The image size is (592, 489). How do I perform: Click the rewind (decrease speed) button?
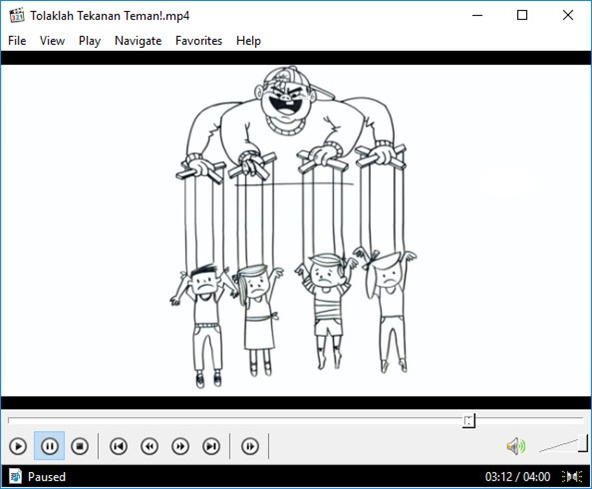click(150, 446)
